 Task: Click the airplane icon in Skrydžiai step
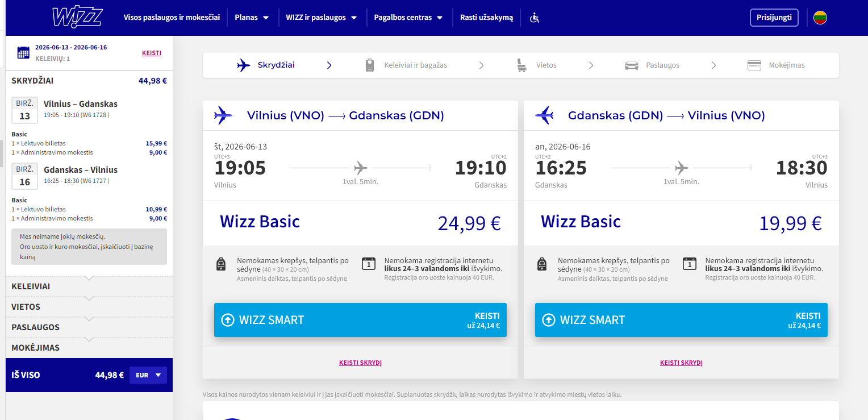tap(244, 65)
